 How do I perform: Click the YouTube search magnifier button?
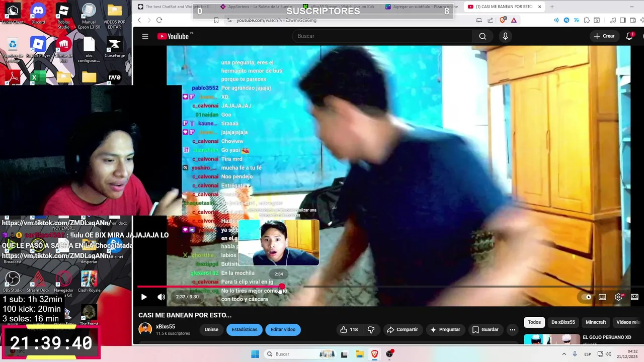(482, 36)
